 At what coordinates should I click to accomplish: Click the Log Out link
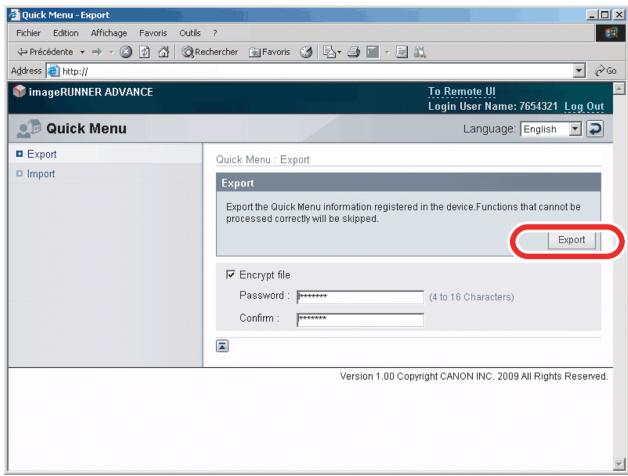(584, 107)
